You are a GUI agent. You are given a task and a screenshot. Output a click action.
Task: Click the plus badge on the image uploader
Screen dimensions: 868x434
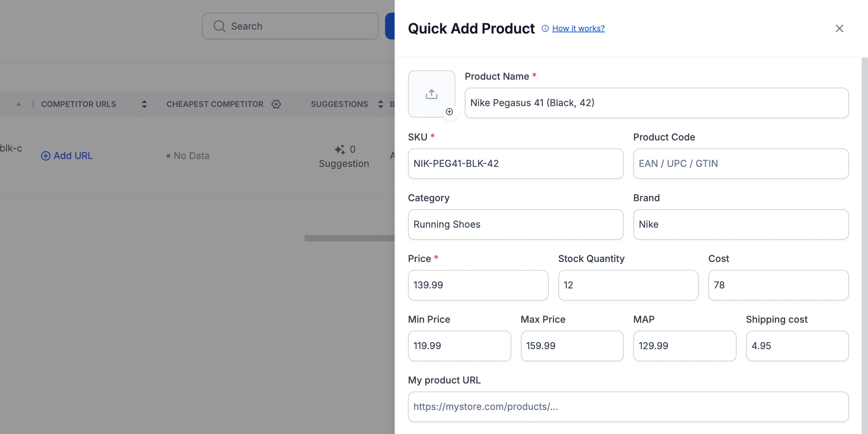tap(449, 112)
